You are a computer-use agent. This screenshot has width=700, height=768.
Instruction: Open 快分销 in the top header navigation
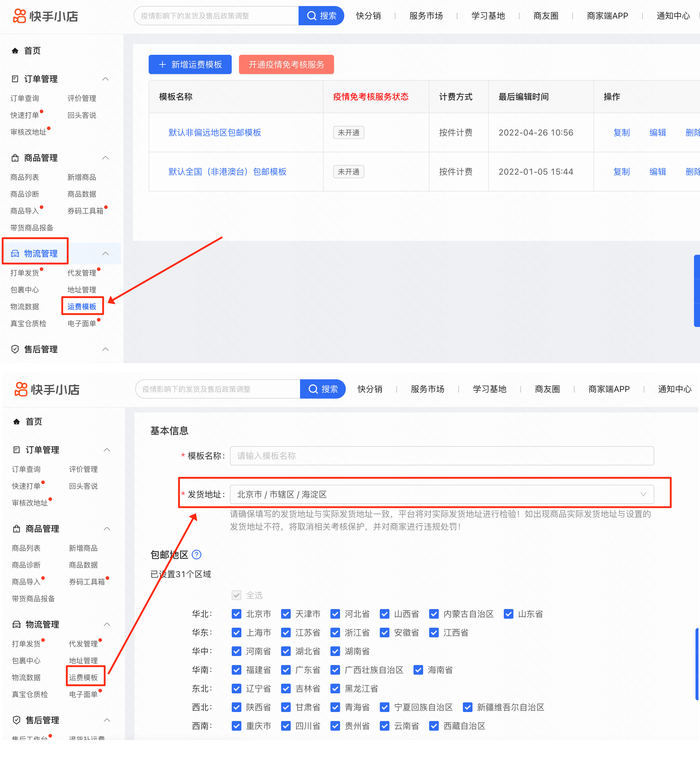point(368,16)
